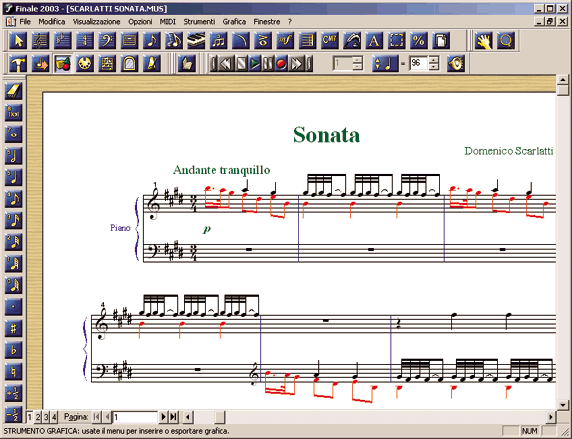Viewport: 572px width, 439px height.
Task: Click the Fast Forward playback button
Action: point(296,64)
